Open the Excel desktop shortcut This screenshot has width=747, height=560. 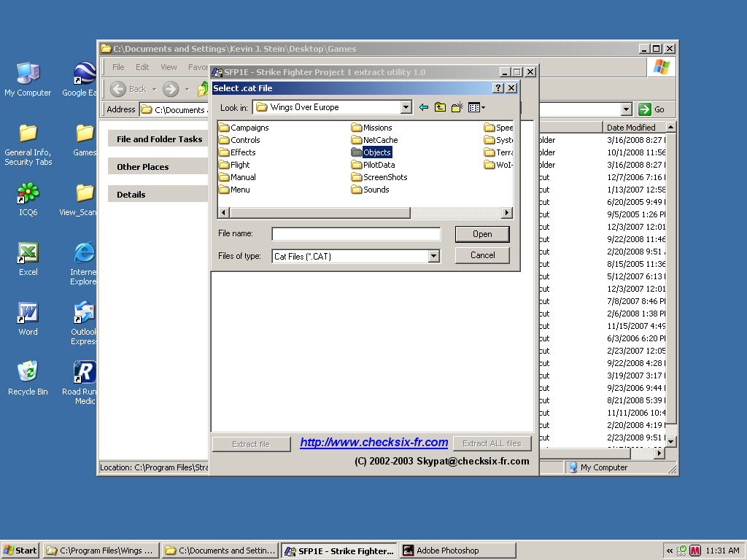(28, 259)
